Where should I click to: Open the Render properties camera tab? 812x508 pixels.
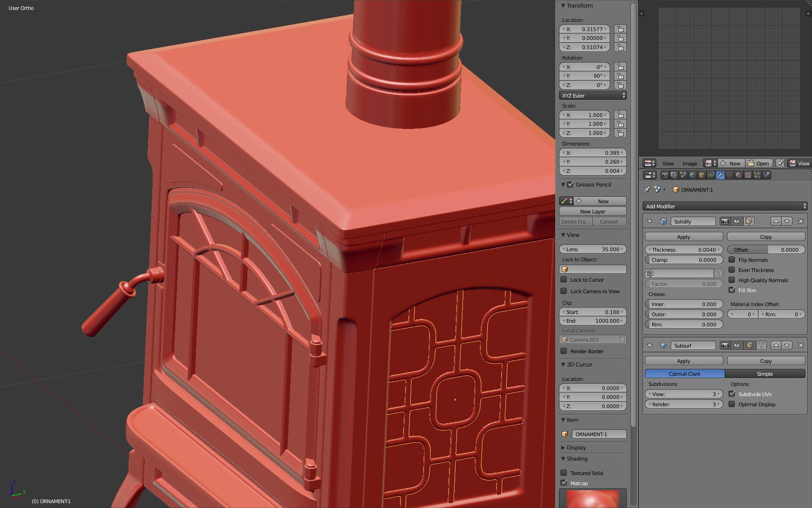(x=665, y=175)
